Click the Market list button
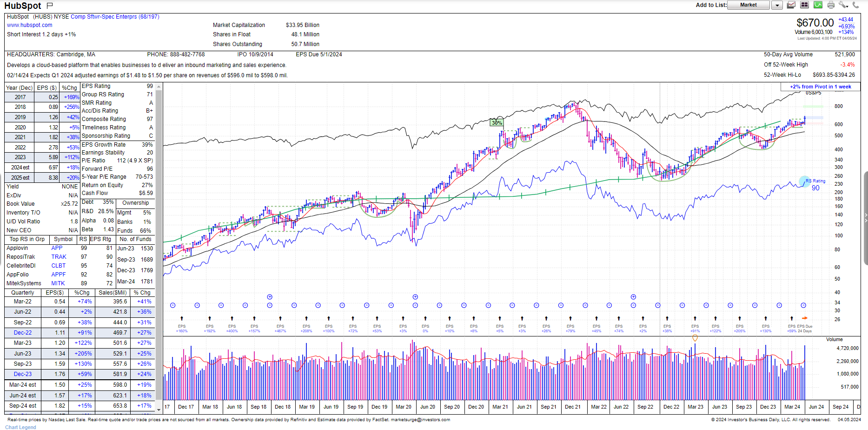This screenshot has height=430, width=868. tap(749, 5)
